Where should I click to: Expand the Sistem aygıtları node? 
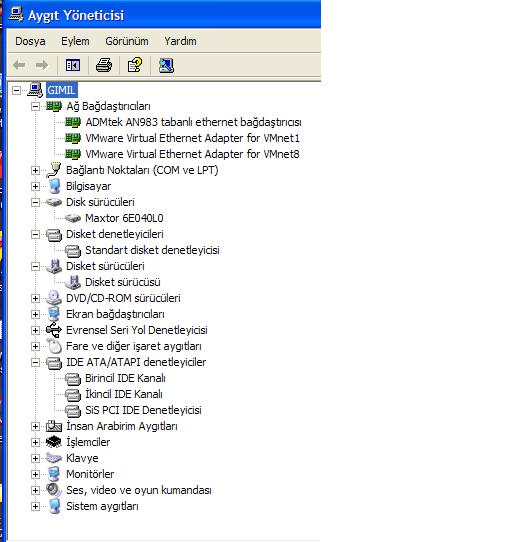click(35, 506)
